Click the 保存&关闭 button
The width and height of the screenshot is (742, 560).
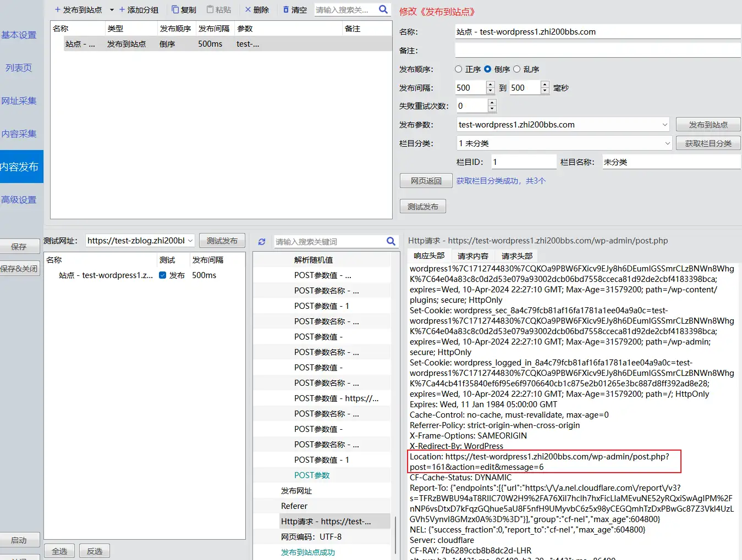[19, 269]
